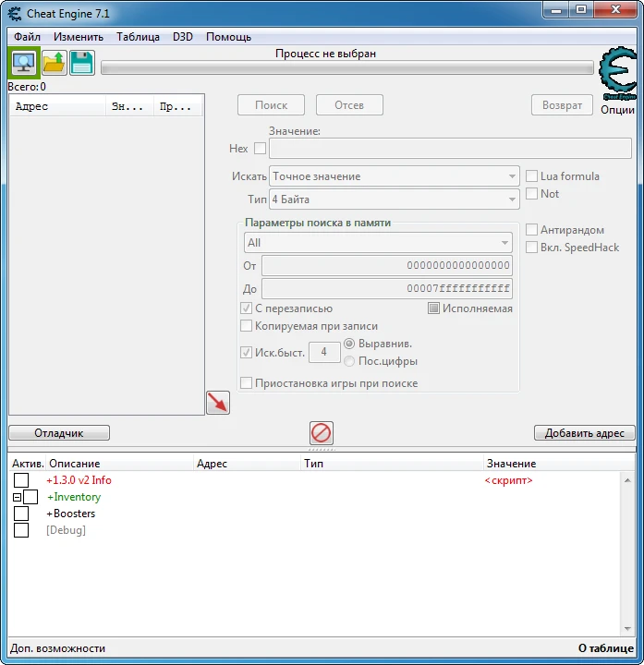Click the panel splitter grip below clear button
Screen dimensions: 644x665
322,449
